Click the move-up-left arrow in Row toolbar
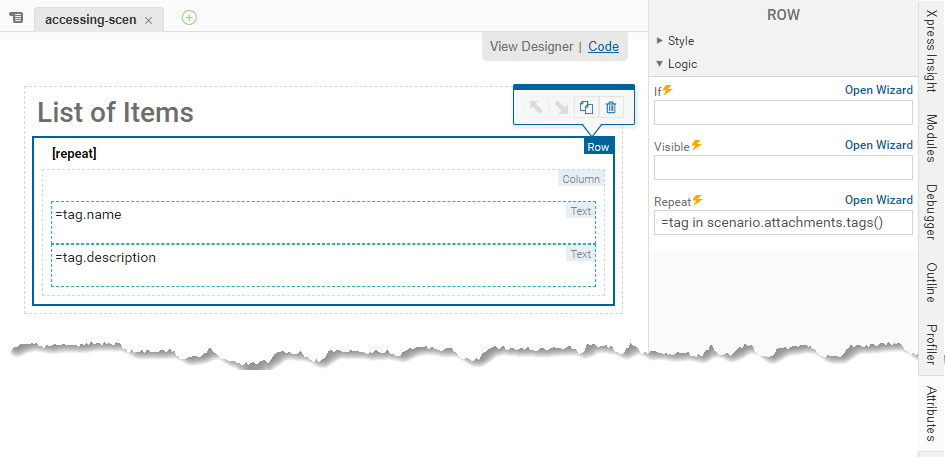Image resolution: width=945 pixels, height=457 pixels. pyautogui.click(x=537, y=107)
